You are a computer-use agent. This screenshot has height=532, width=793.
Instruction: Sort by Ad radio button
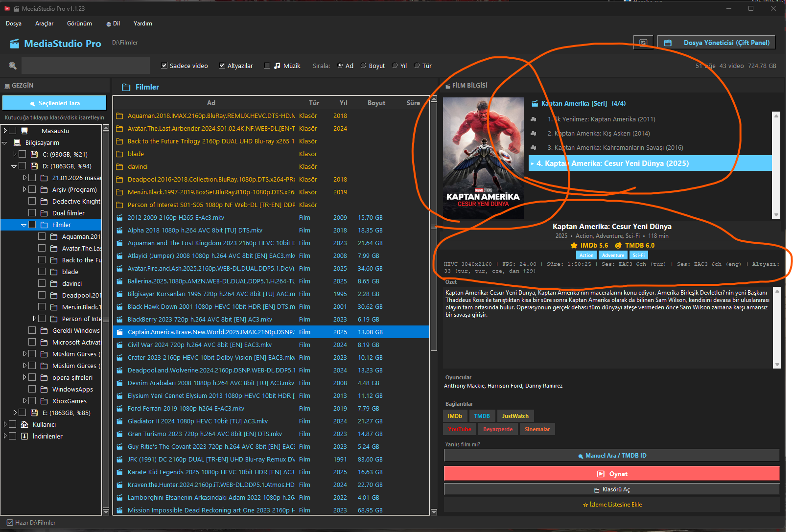[340, 66]
